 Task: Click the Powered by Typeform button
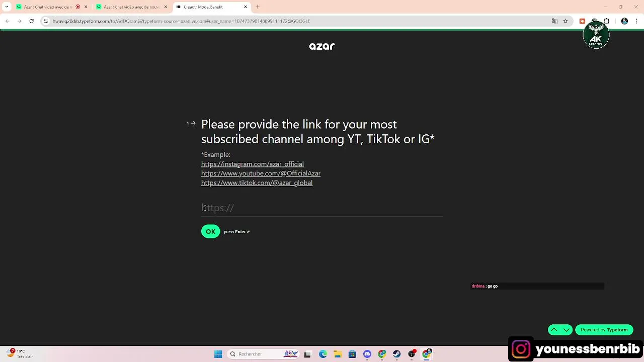click(604, 330)
